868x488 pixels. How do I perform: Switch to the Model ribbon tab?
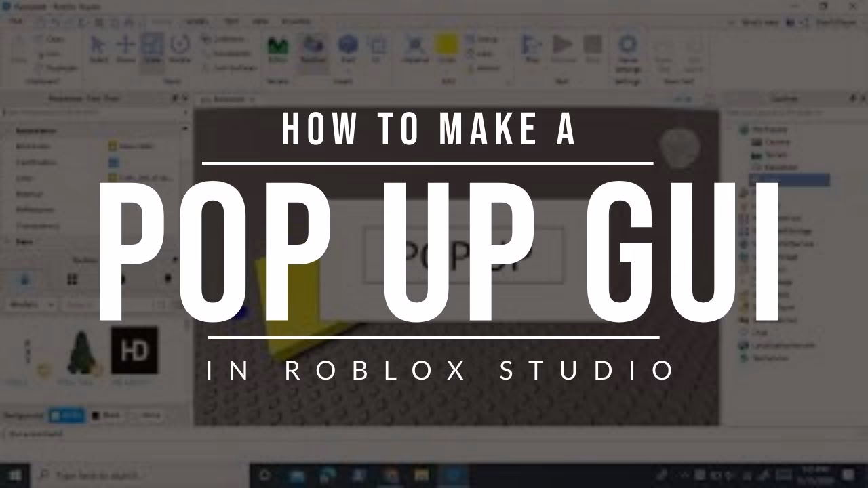[197, 21]
